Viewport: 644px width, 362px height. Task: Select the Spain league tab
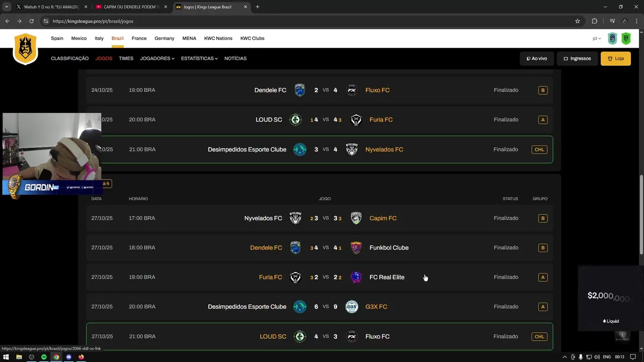pos(57,38)
